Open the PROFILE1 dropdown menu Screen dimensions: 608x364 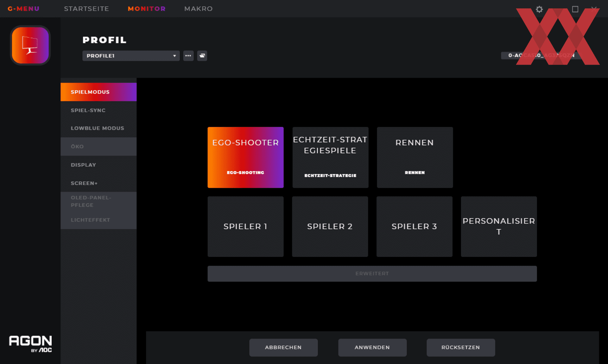click(x=131, y=56)
